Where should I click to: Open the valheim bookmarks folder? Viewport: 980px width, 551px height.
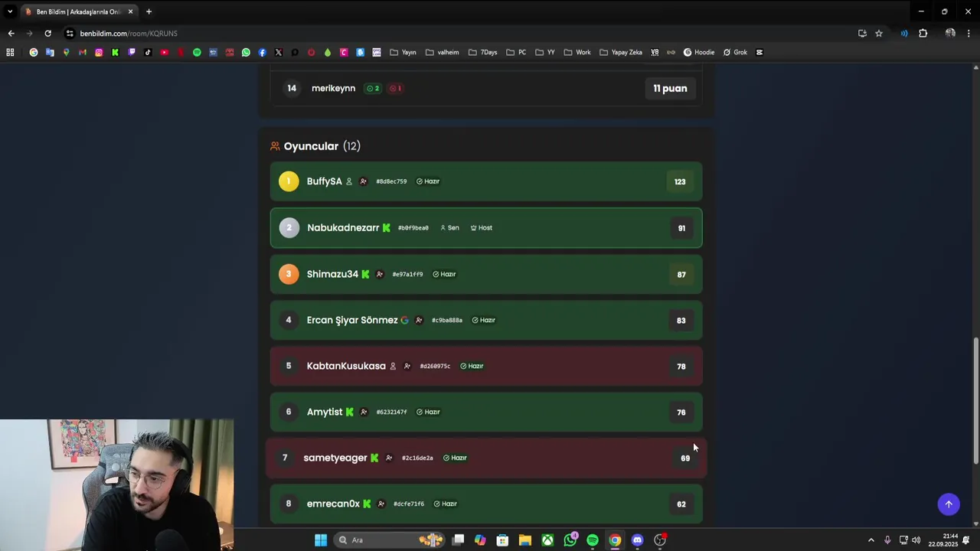443,52
